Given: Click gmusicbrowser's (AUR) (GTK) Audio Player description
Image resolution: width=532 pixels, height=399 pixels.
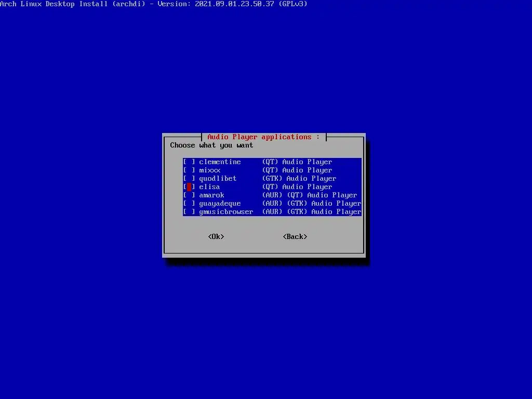Looking at the screenshot, I should click(x=312, y=212).
